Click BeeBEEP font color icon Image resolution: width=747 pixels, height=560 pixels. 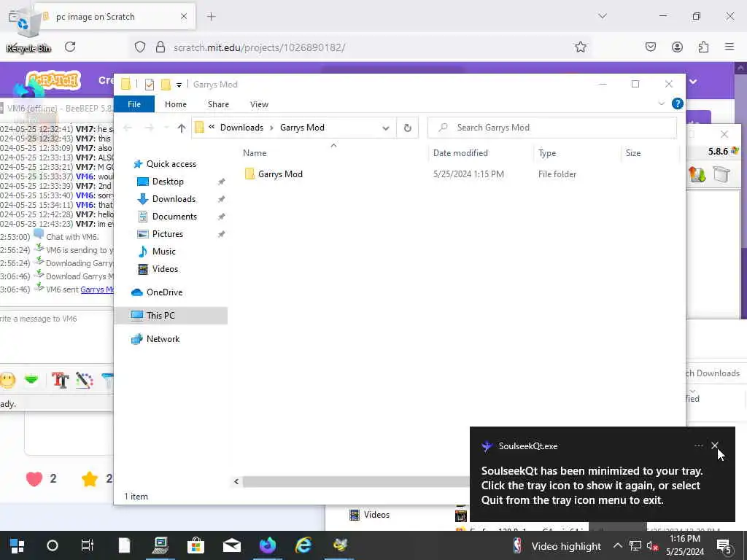(x=85, y=380)
